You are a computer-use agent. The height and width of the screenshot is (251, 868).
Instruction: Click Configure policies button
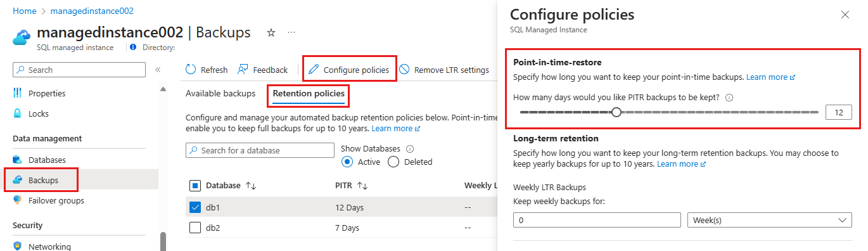click(x=349, y=70)
